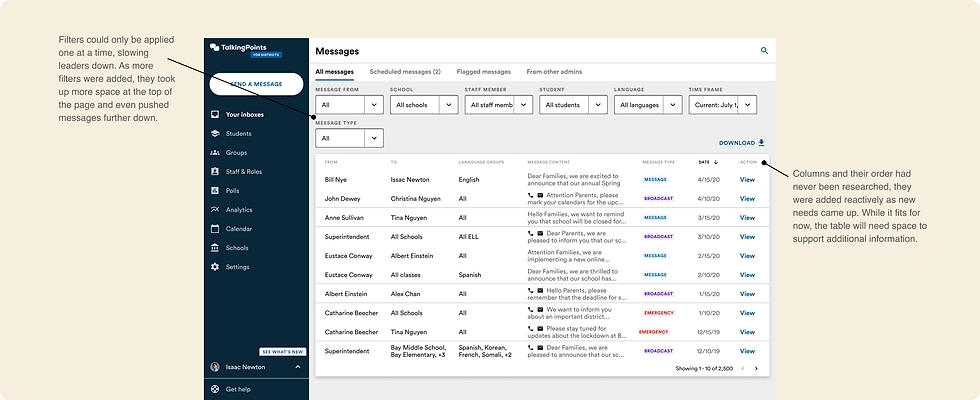Open Analytics in the sidebar
The image size is (980, 400).
click(x=239, y=210)
